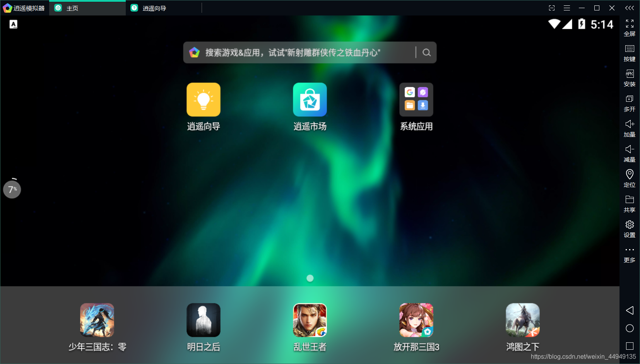Image resolution: width=640 pixels, height=364 pixels.
Task: Tap the Android back triangle button
Action: pyautogui.click(x=630, y=310)
